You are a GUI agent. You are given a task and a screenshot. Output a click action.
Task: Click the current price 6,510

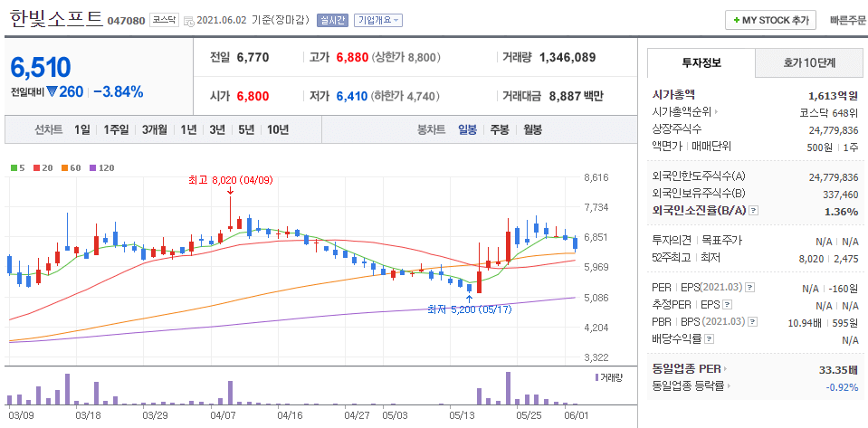click(41, 67)
